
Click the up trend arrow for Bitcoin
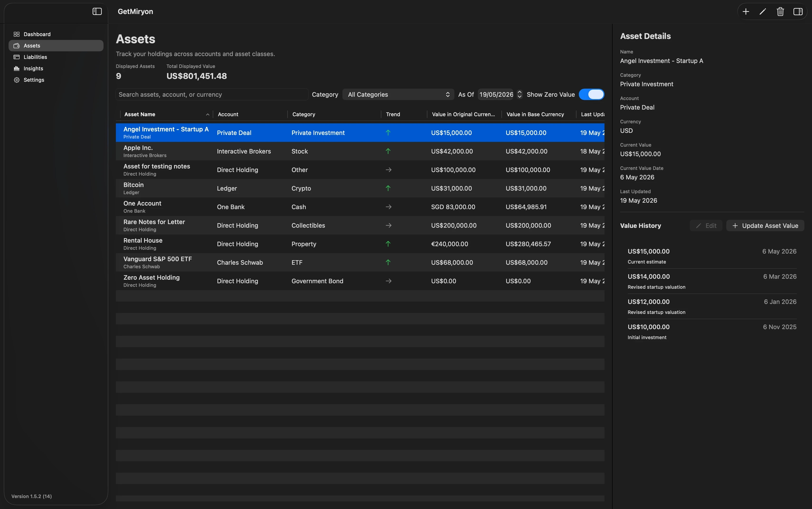(x=388, y=188)
